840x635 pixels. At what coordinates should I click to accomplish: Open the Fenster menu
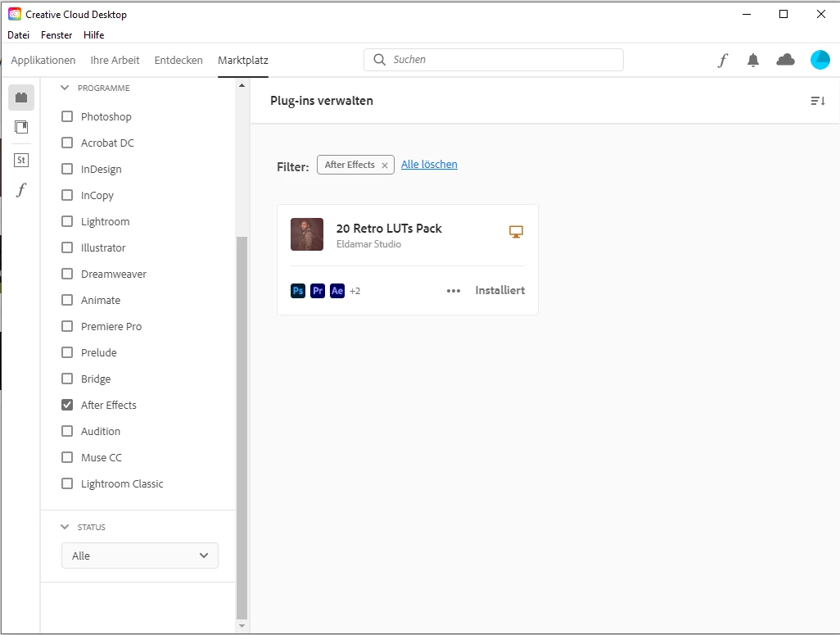(56, 35)
